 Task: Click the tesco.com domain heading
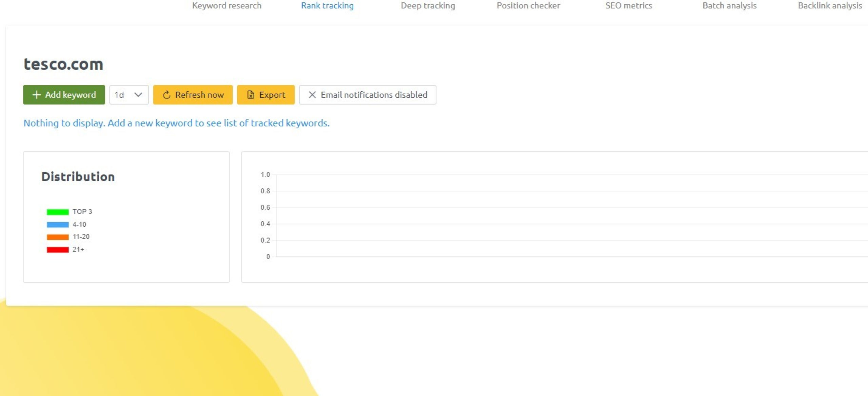pyautogui.click(x=63, y=64)
